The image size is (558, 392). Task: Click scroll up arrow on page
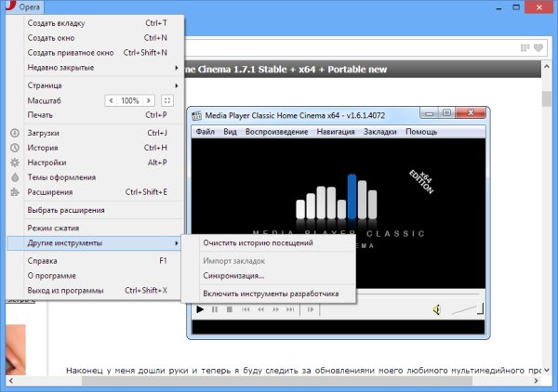(x=547, y=67)
